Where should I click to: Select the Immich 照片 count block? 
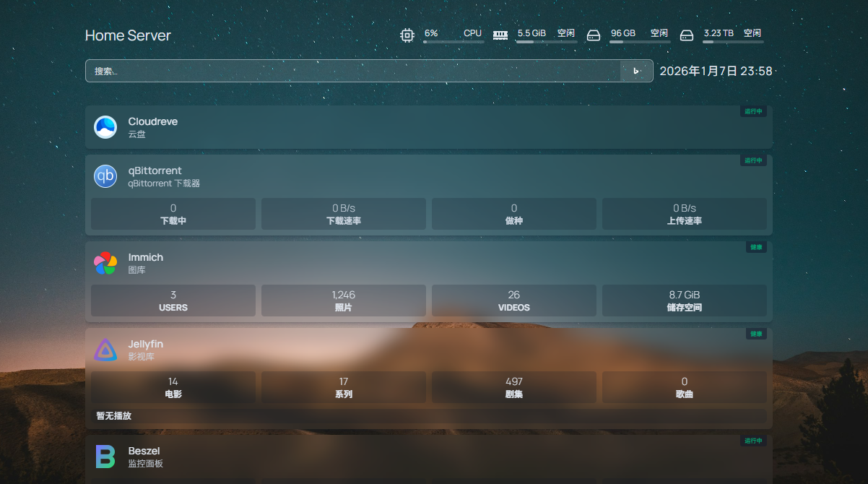pos(344,301)
